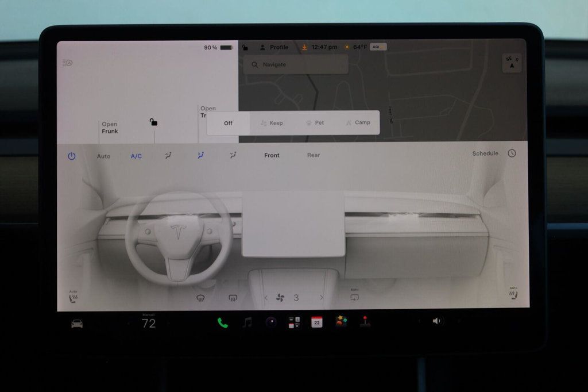
Task: Open vehicle Controls via car icon
Action: 77,324
